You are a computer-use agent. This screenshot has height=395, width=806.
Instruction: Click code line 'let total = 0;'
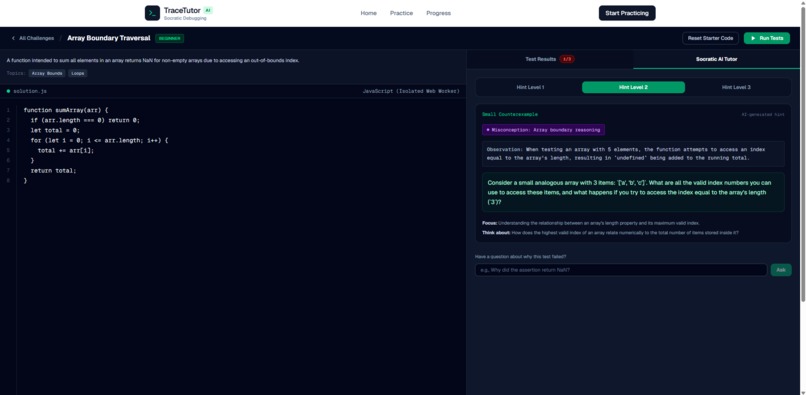[x=55, y=130]
